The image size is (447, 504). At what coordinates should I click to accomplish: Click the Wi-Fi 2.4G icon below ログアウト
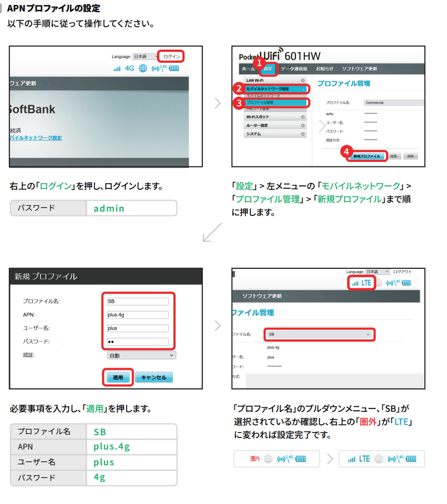[x=393, y=283]
